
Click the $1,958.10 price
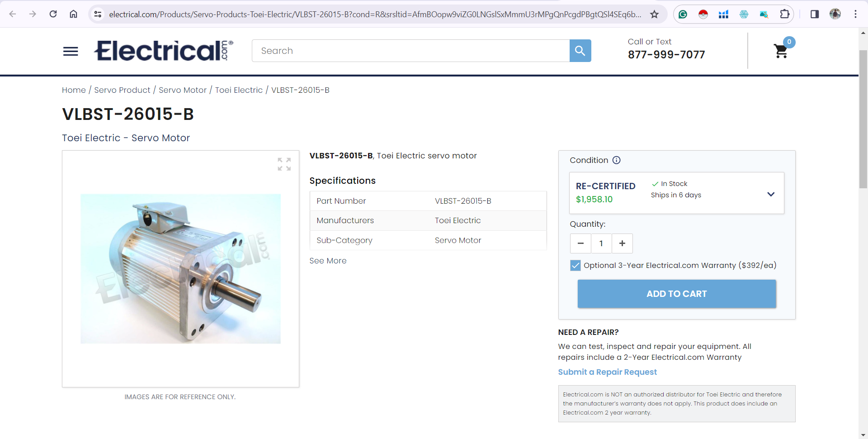click(x=594, y=199)
